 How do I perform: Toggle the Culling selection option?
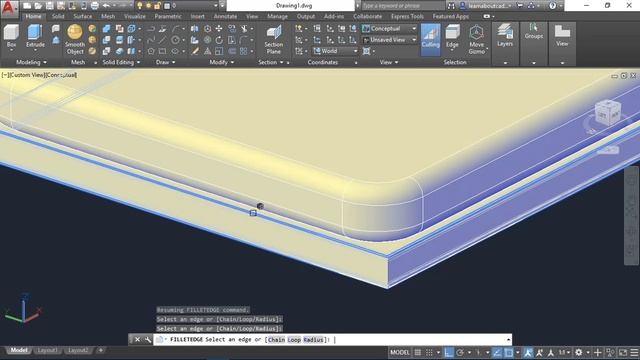click(430, 40)
